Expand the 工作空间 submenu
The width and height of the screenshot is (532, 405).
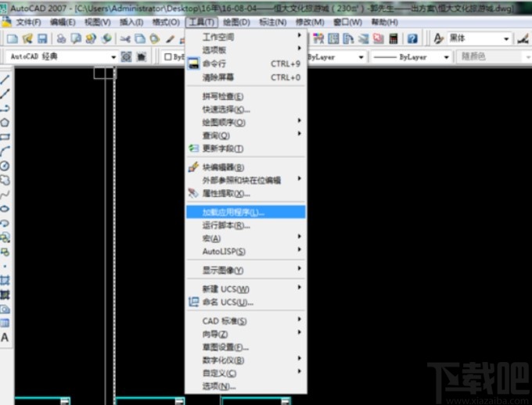tap(246, 37)
